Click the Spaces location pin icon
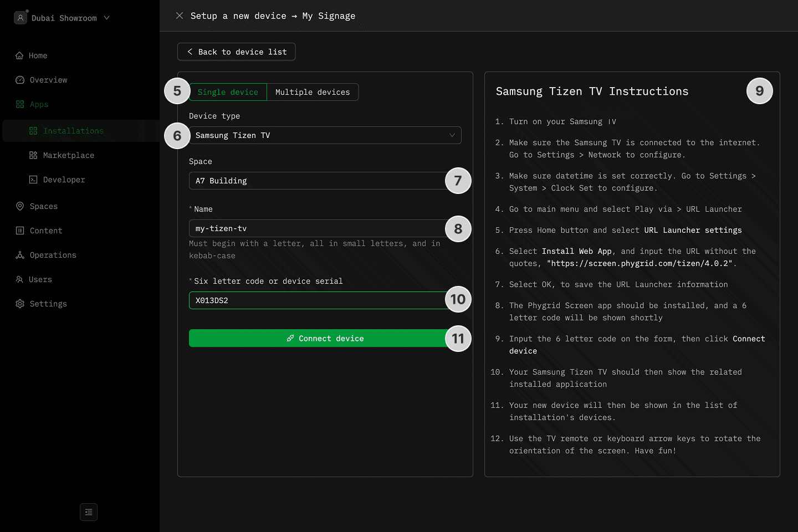 20,206
